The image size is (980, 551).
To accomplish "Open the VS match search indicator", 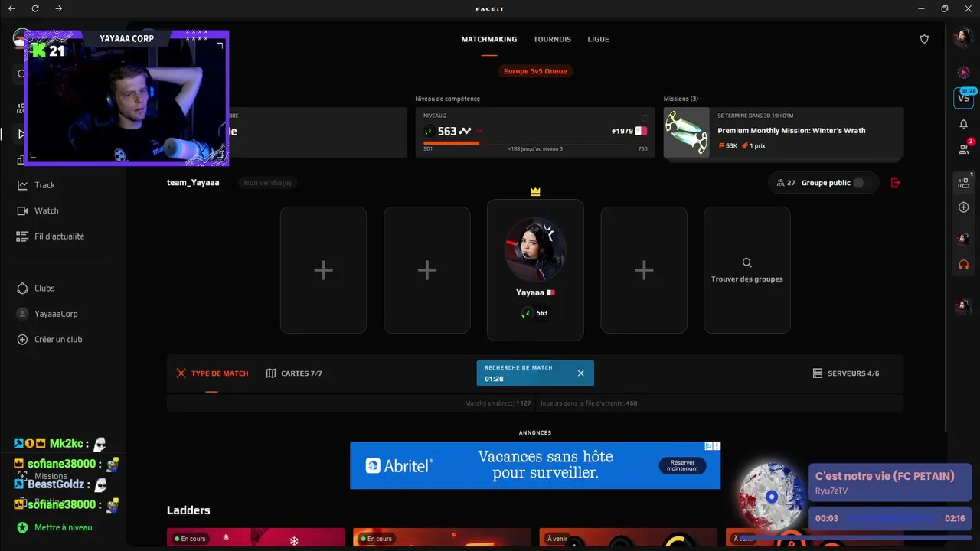I will (963, 97).
